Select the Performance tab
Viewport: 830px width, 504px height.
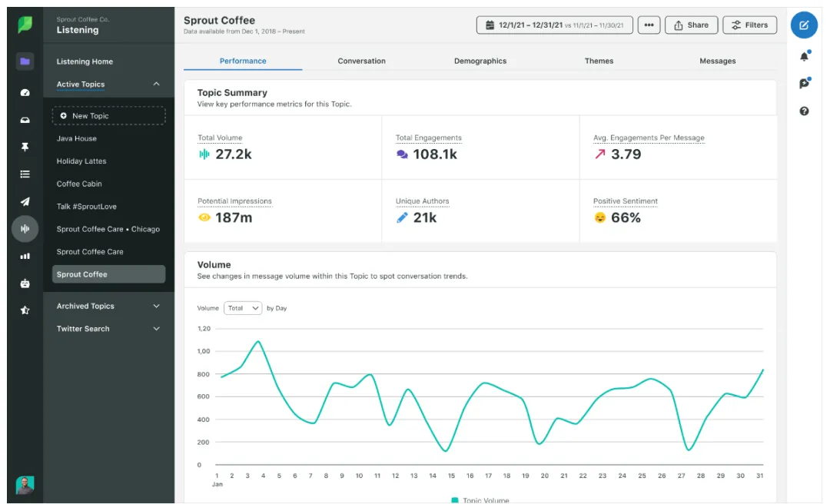coord(243,61)
